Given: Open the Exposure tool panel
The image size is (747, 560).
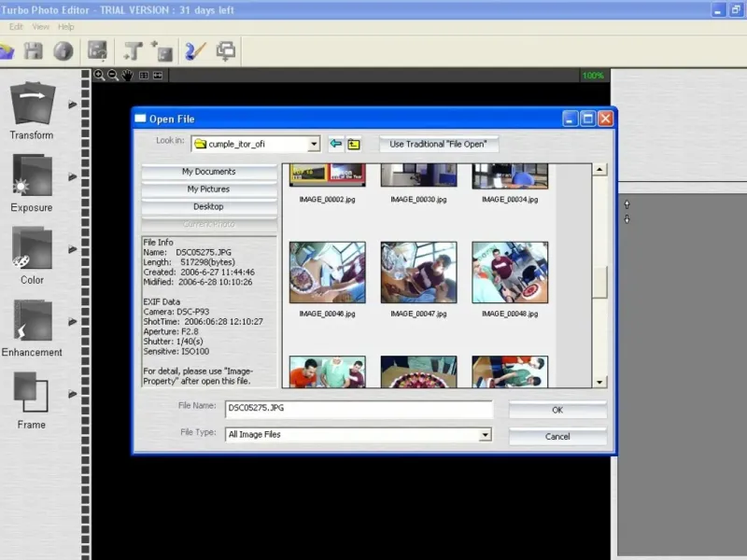Looking at the screenshot, I should (x=32, y=176).
